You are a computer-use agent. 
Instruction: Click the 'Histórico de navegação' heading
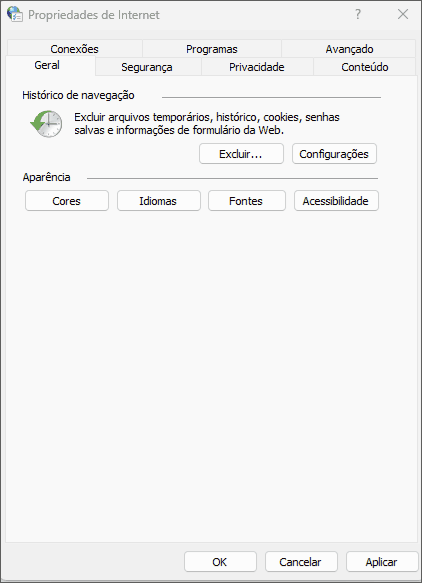click(78, 95)
